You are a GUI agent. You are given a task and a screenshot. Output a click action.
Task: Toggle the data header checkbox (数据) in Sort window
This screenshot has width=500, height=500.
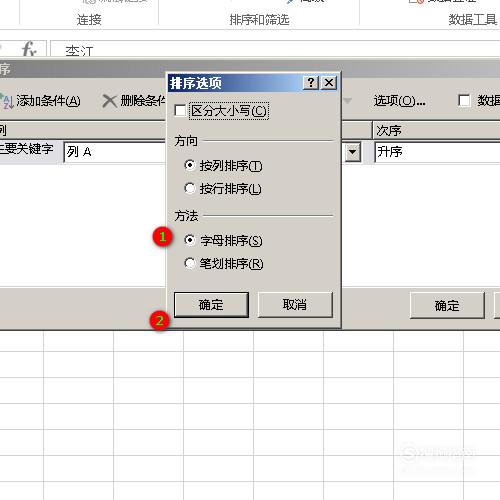(464, 100)
